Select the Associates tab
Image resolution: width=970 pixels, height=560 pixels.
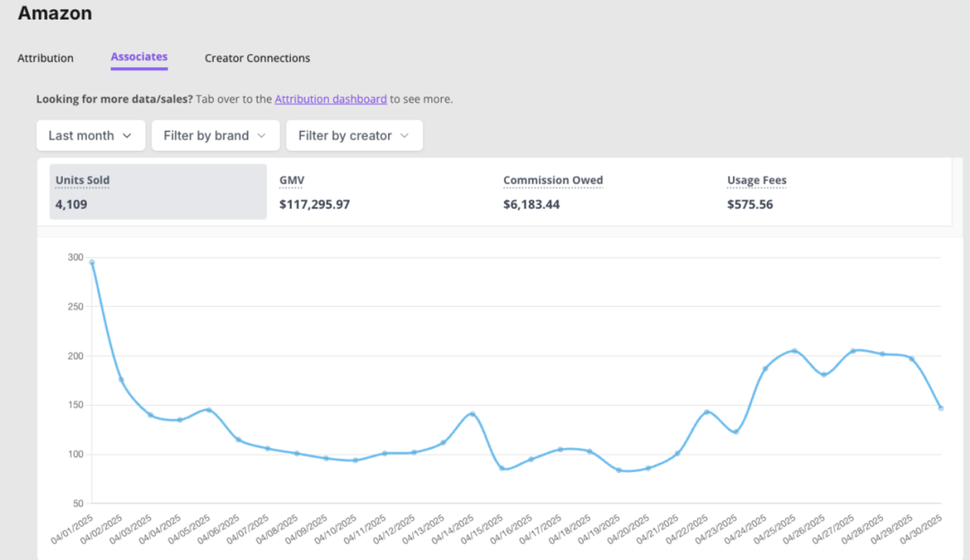[x=139, y=57]
